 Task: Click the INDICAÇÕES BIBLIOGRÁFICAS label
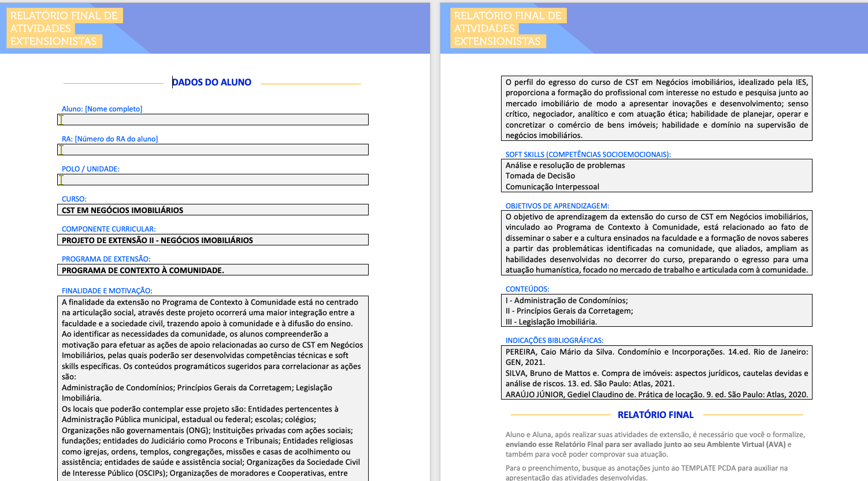coord(554,341)
